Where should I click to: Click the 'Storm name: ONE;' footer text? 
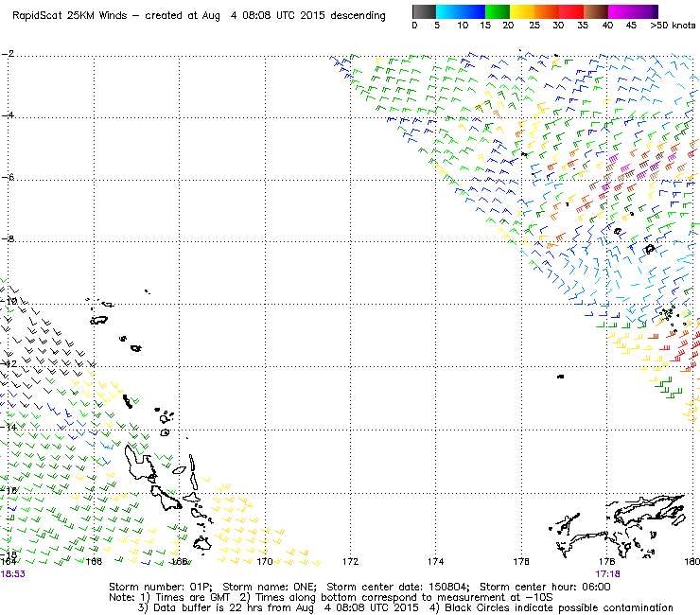pos(270,587)
